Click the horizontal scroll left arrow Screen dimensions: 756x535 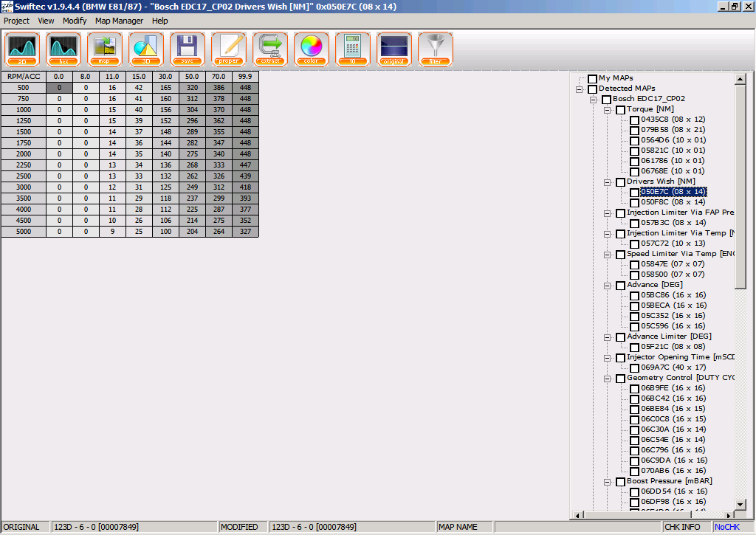pos(577,515)
